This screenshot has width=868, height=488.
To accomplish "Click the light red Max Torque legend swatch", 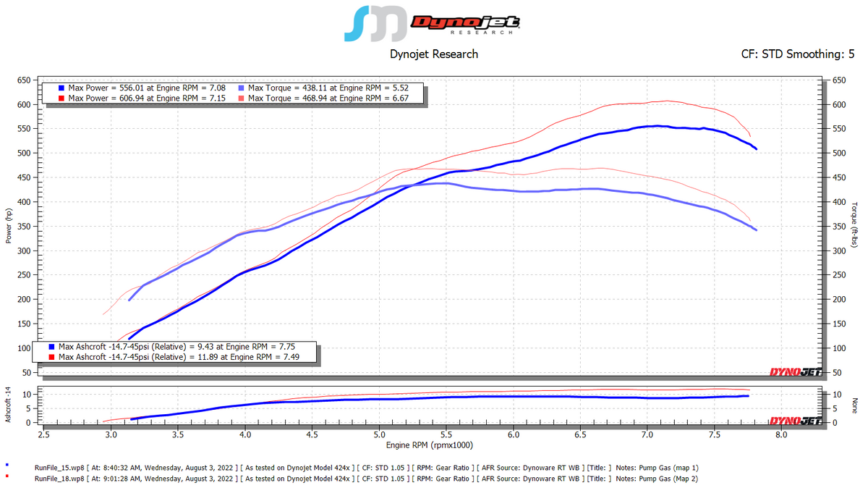I will [241, 98].
